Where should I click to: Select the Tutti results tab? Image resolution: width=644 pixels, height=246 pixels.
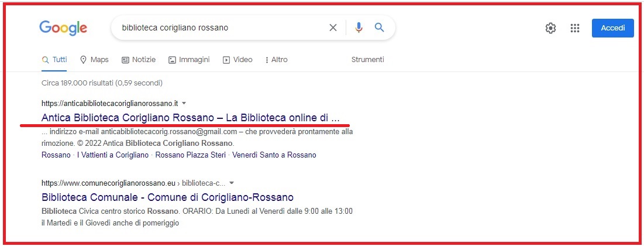(x=54, y=60)
